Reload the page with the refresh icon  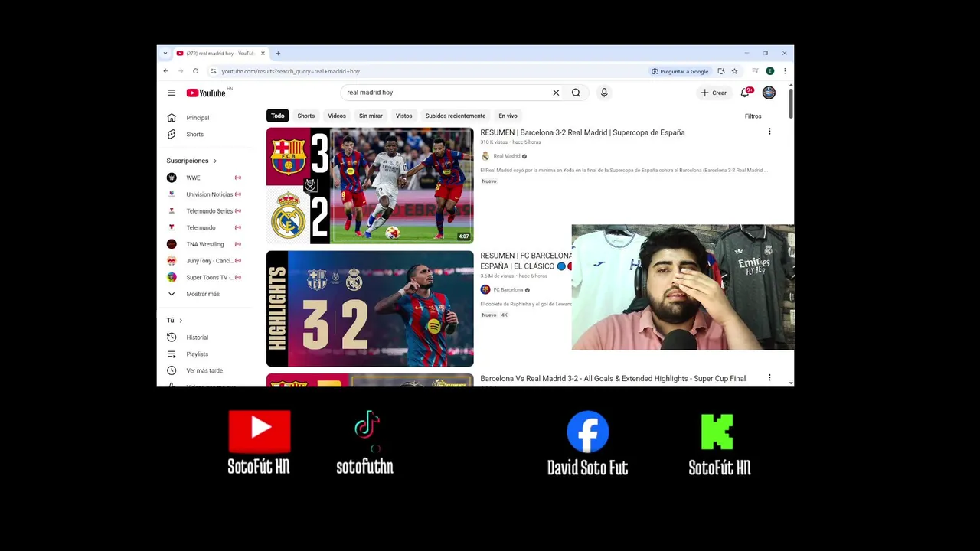click(x=195, y=71)
